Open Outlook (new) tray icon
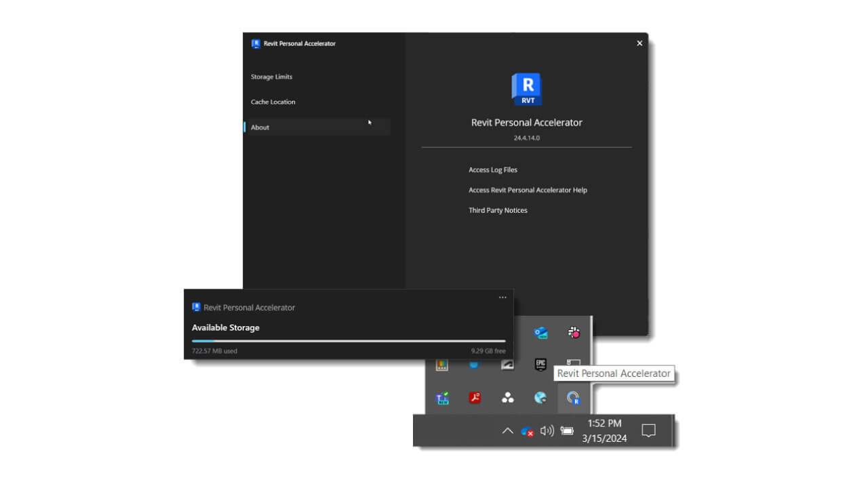 (540, 332)
